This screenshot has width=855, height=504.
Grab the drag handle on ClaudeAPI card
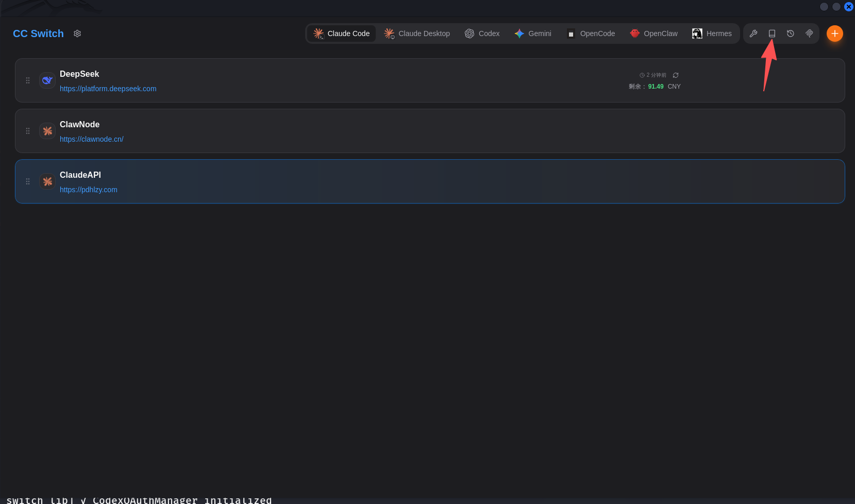point(28,181)
